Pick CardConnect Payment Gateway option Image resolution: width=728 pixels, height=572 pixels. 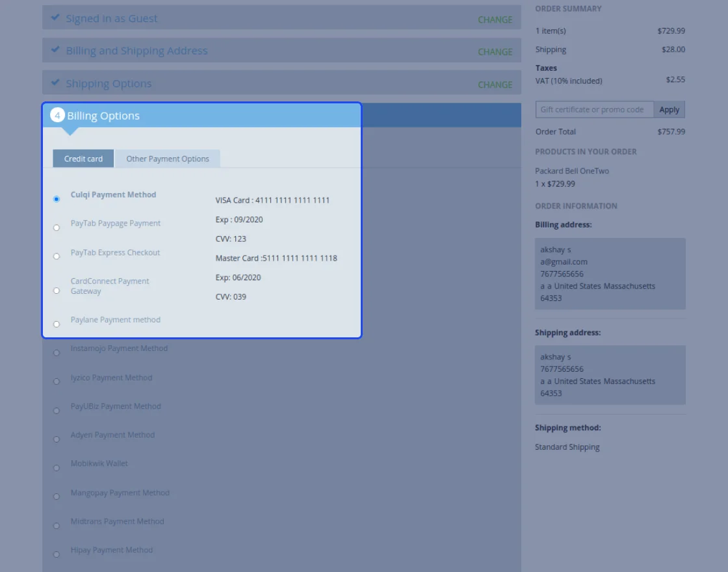point(57,291)
